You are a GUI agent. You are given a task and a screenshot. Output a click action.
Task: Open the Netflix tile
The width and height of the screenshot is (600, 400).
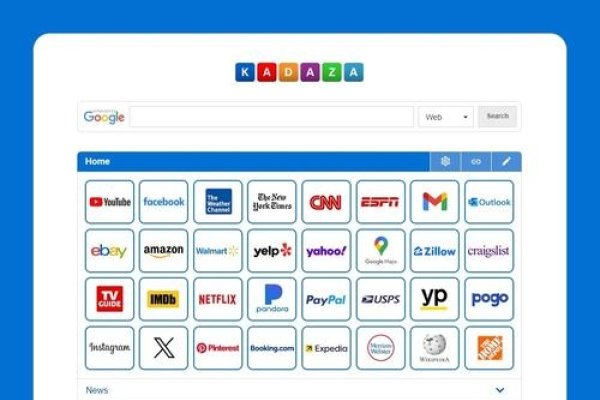coord(218,299)
